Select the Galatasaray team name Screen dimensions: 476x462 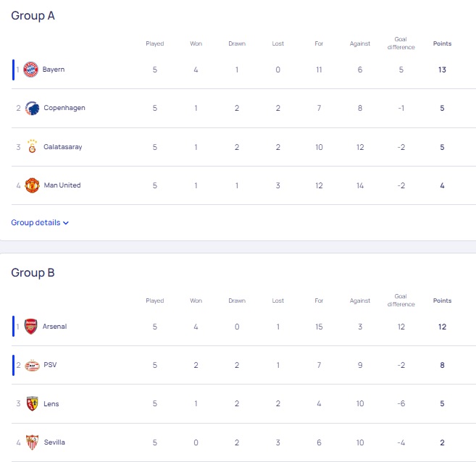[x=62, y=146]
